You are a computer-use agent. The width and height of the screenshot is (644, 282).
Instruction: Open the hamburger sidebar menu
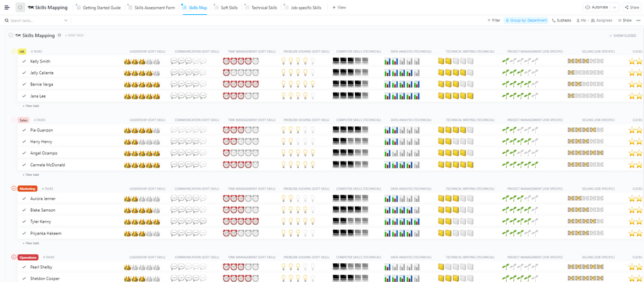coord(6,7)
